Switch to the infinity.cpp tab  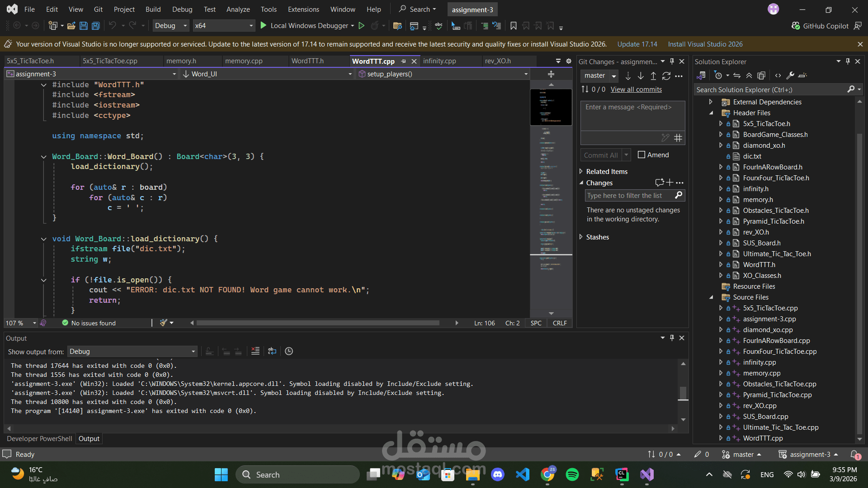(439, 61)
